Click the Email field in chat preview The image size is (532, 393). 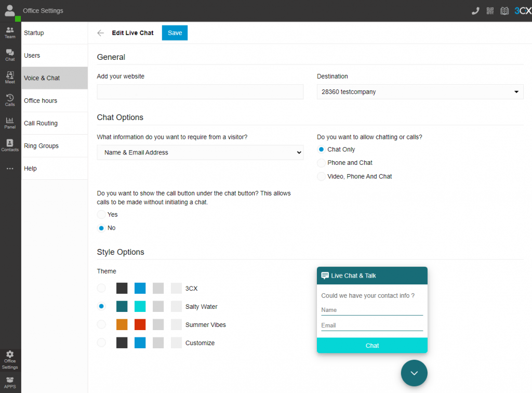[372, 326]
